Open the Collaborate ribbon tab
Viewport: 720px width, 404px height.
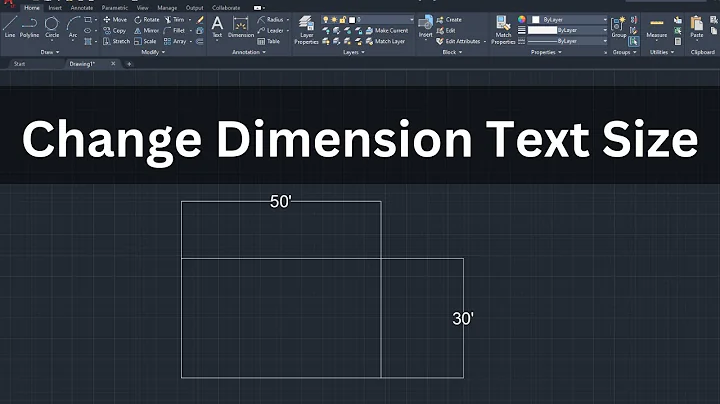tap(226, 8)
